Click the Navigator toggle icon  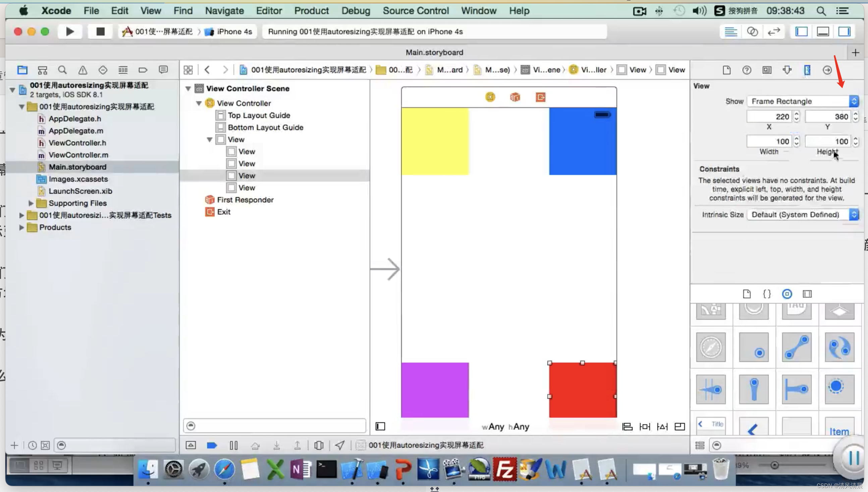click(801, 32)
